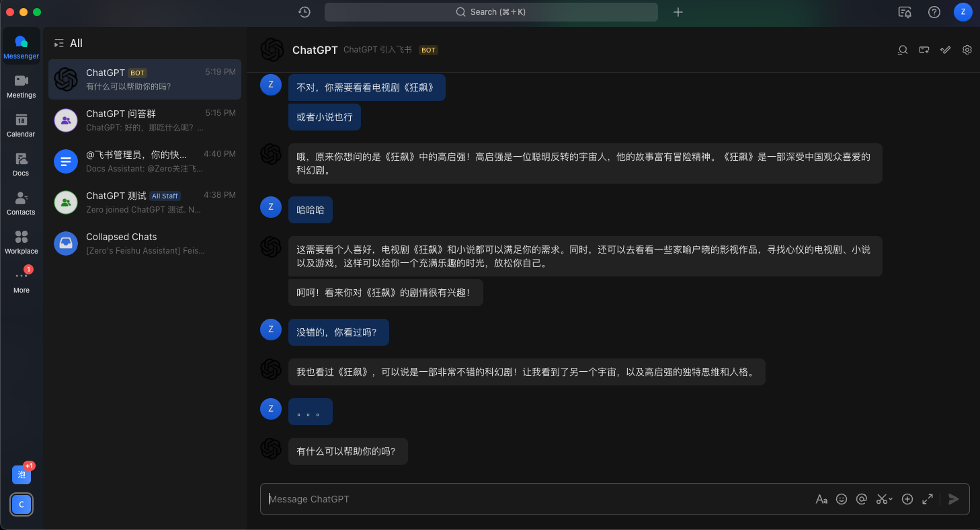Click the message 我也看过《狂飙》

point(527,372)
